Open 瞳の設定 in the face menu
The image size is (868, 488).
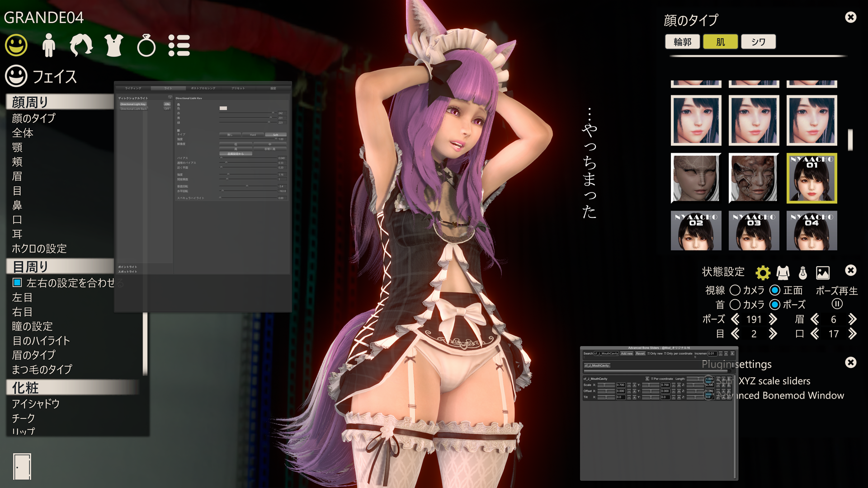[x=32, y=326]
